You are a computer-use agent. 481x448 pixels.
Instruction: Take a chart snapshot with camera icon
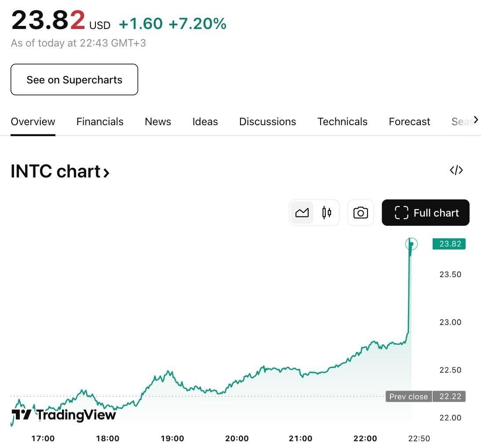coord(361,213)
